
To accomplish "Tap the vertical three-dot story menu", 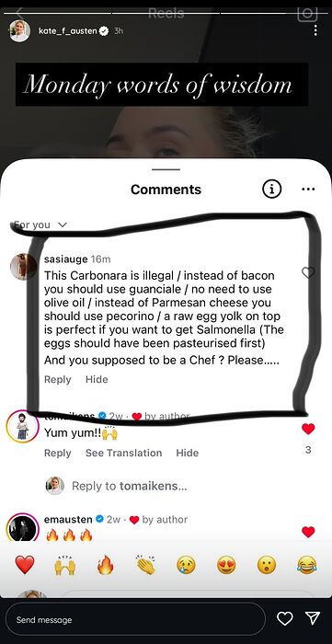I will click(315, 30).
